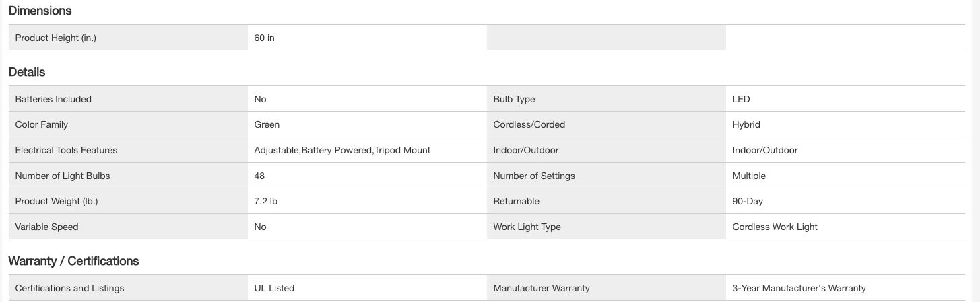Click the Warranty / Certifications heading

tap(73, 261)
